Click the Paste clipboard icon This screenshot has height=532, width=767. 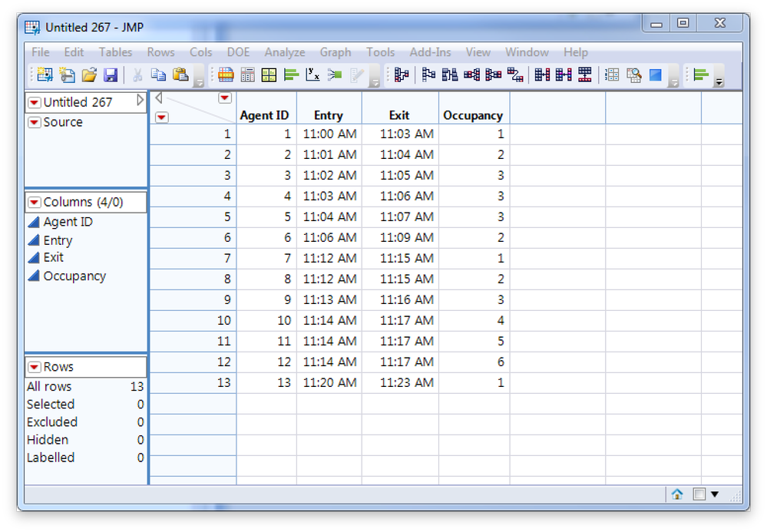tap(180, 74)
